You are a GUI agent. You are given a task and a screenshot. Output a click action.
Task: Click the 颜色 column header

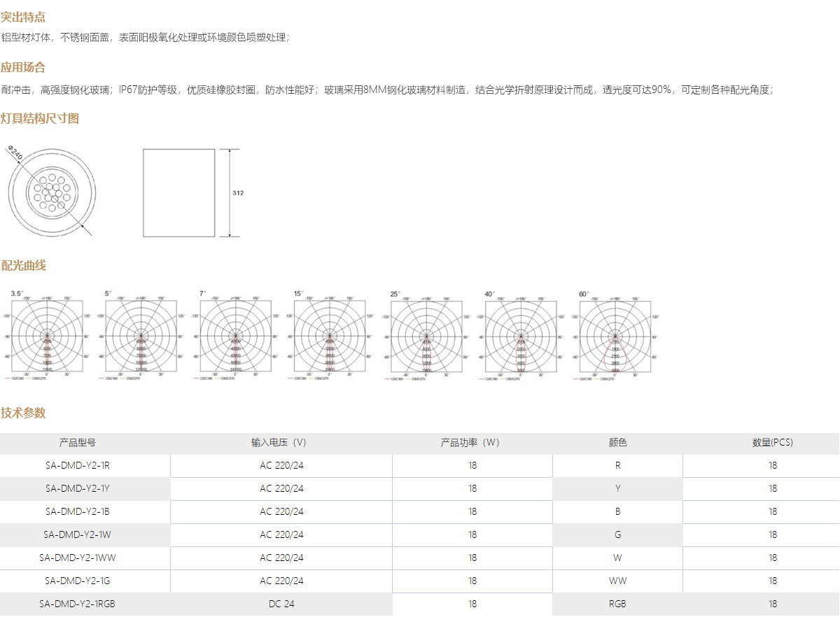[617, 443]
